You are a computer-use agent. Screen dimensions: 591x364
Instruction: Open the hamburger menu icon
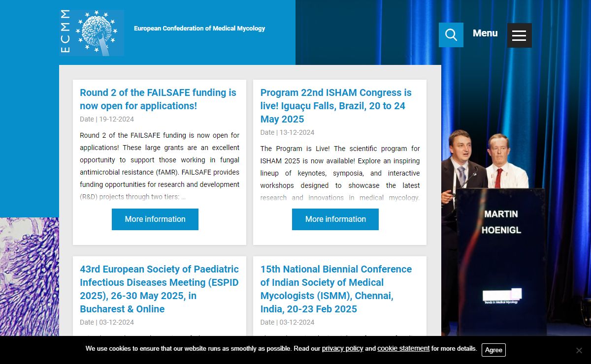click(x=519, y=35)
